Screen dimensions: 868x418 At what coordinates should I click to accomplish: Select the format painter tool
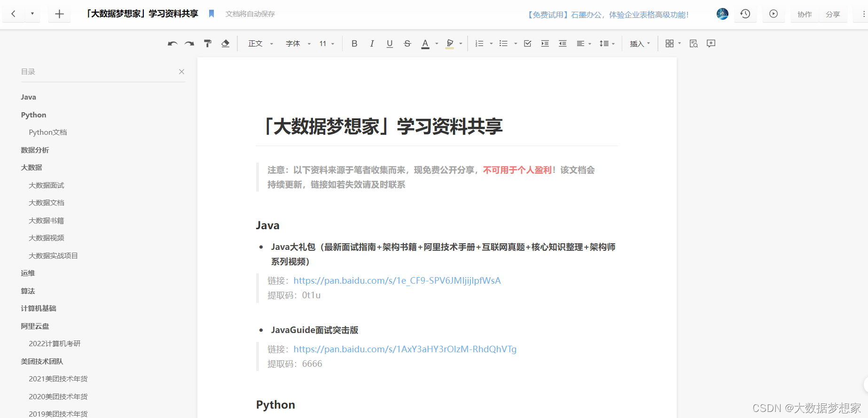click(x=208, y=44)
